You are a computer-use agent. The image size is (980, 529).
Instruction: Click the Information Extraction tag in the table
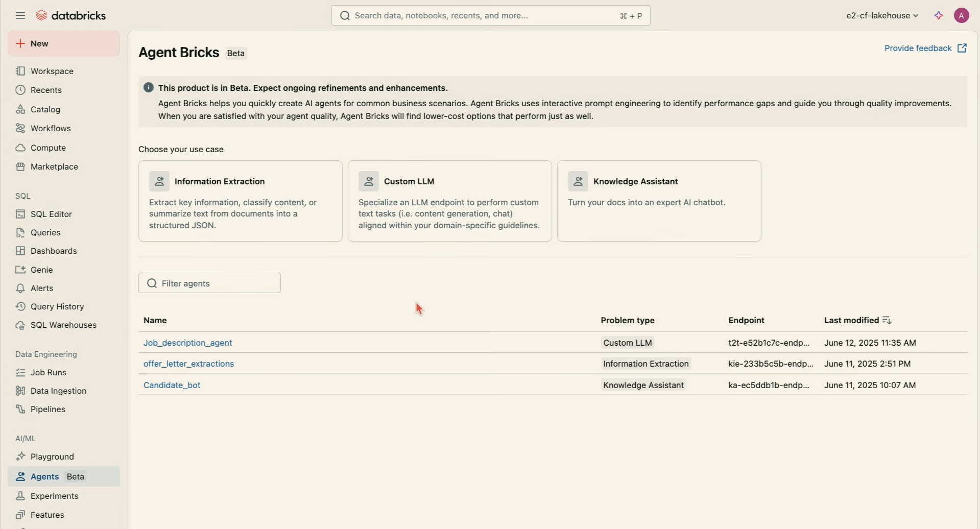[x=646, y=364]
